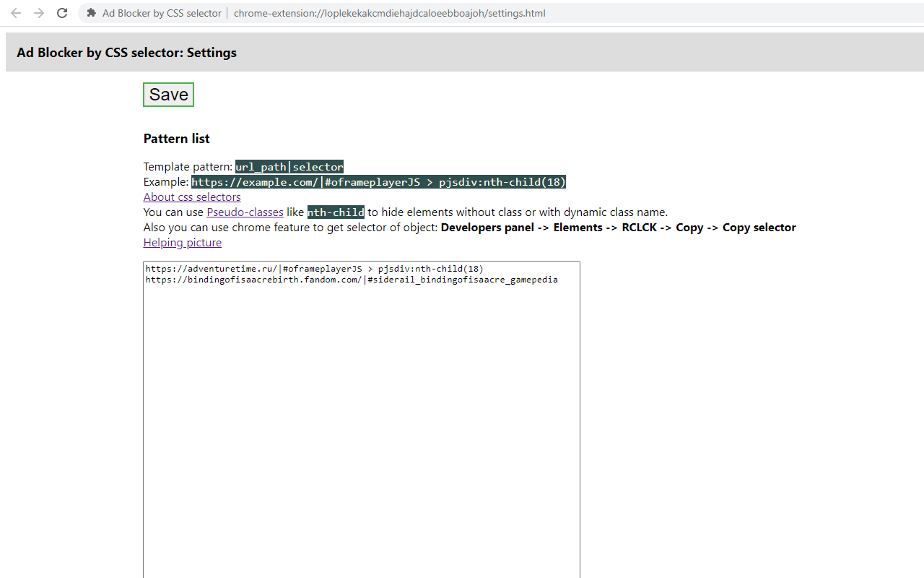Click the example pattern code snippet
Image resolution: width=924 pixels, height=578 pixels.
coord(378,181)
